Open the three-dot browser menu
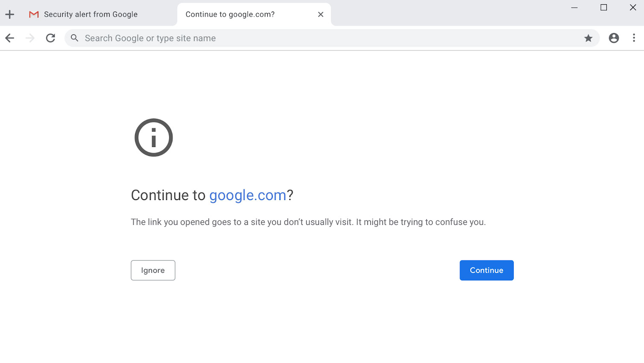This screenshot has width=644, height=363. pyautogui.click(x=634, y=38)
